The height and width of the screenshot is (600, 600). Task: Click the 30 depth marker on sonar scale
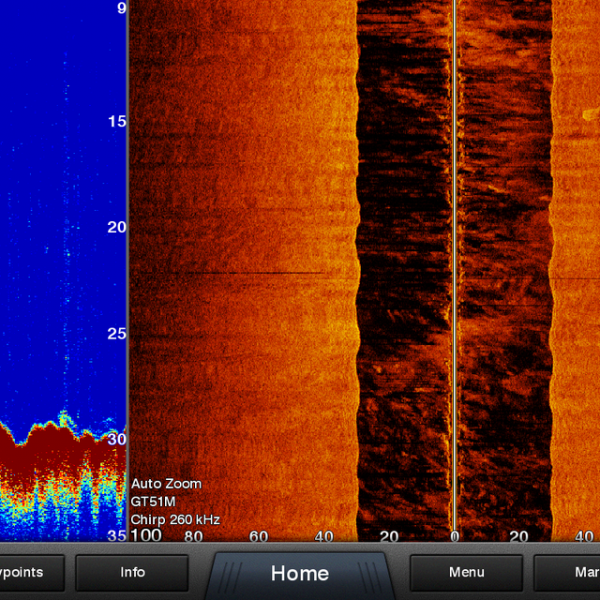[117, 439]
